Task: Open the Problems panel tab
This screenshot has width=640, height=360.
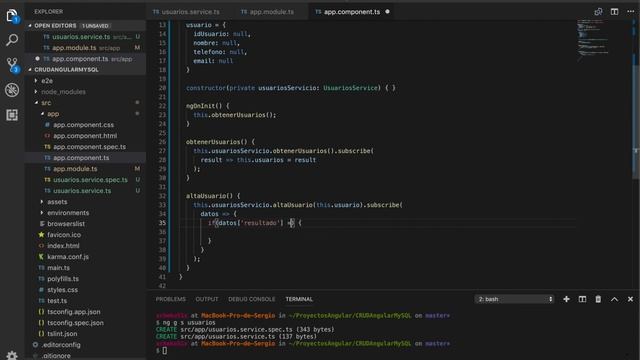Action: [171, 299]
